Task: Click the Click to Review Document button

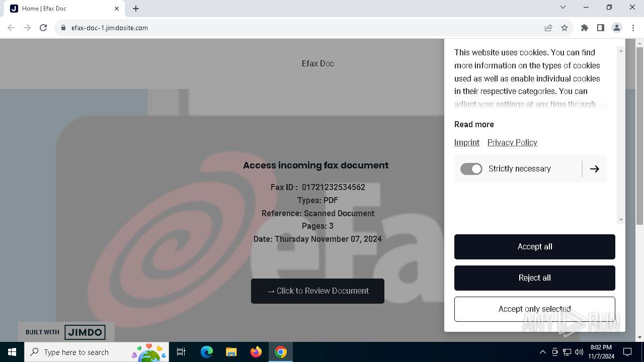Action: point(317,291)
